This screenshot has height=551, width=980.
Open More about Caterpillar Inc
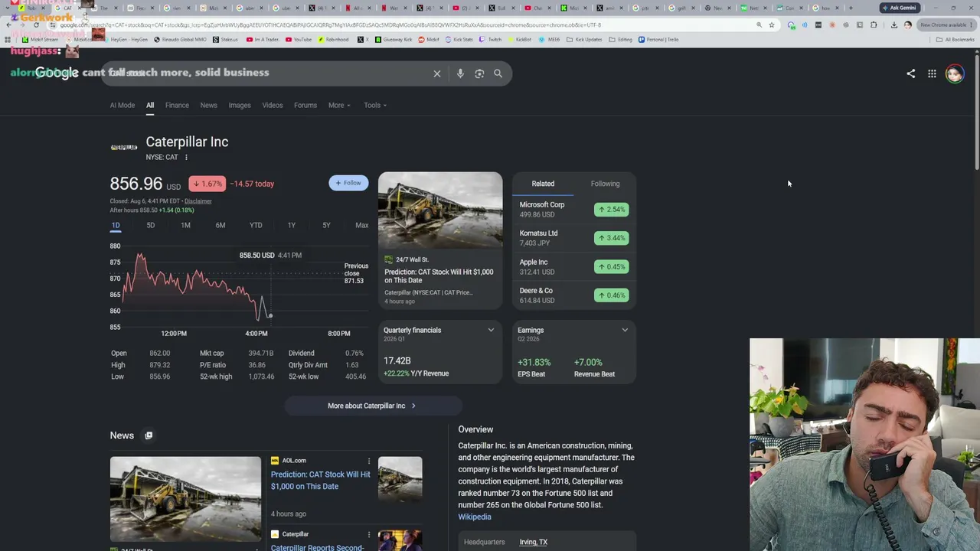tap(373, 406)
